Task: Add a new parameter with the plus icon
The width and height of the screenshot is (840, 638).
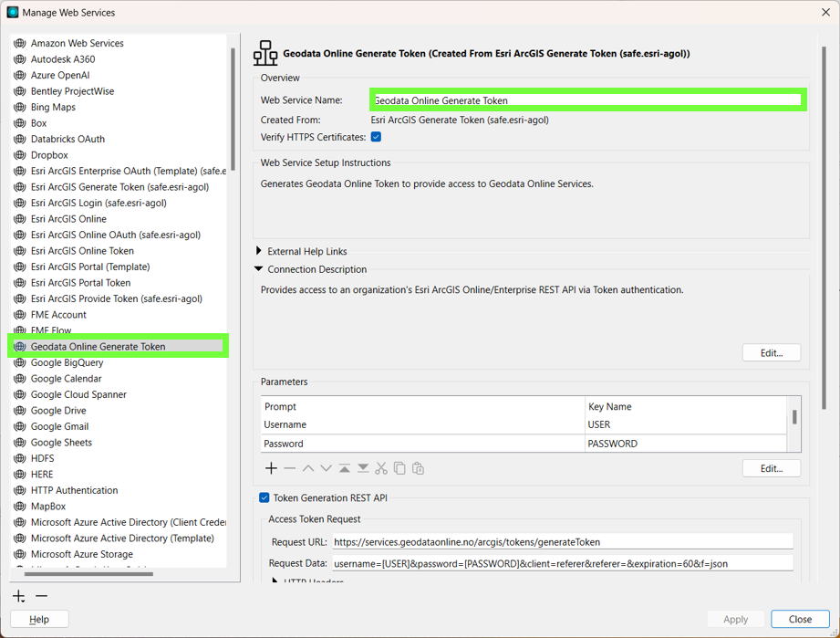Action: pos(271,468)
